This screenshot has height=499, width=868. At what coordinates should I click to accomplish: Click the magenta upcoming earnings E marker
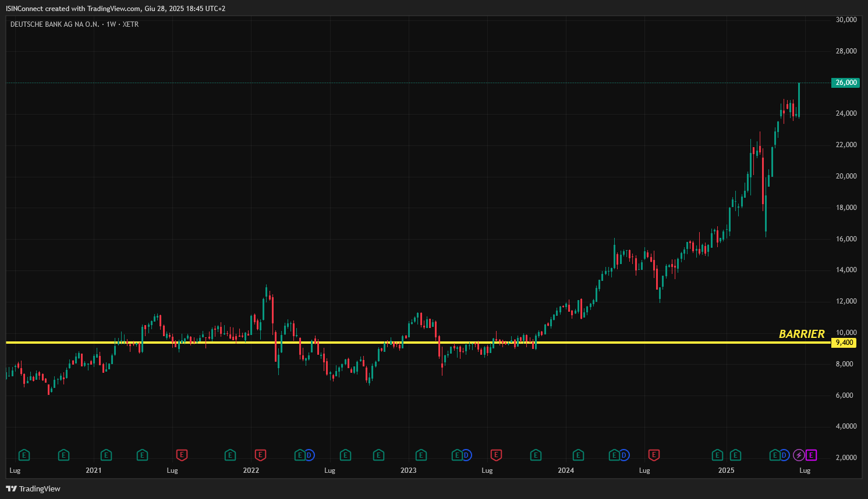tap(811, 455)
